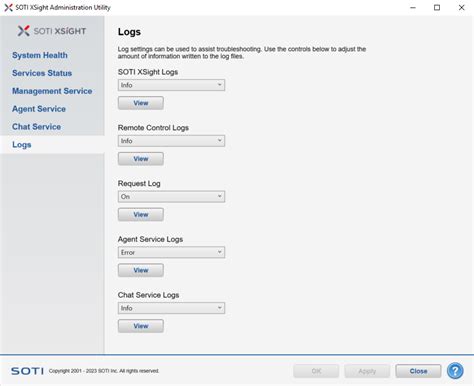Open the blue help question mark icon
The height and width of the screenshot is (386, 474).
455,371
